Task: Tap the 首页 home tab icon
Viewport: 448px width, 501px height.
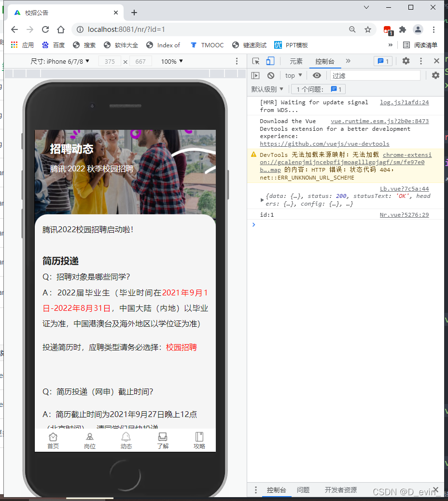Action: pos(53,441)
